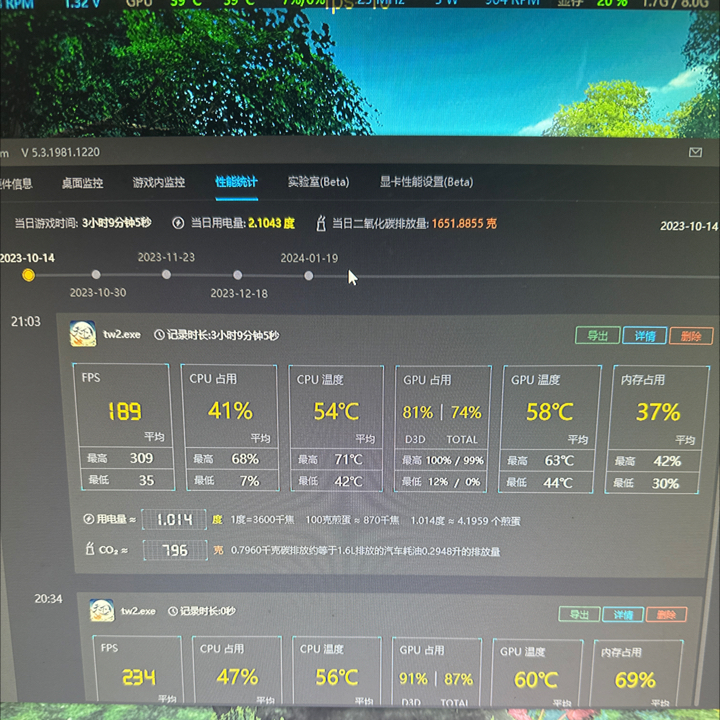
Task: Click 导出 for the 20:34 record
Action: (x=579, y=614)
